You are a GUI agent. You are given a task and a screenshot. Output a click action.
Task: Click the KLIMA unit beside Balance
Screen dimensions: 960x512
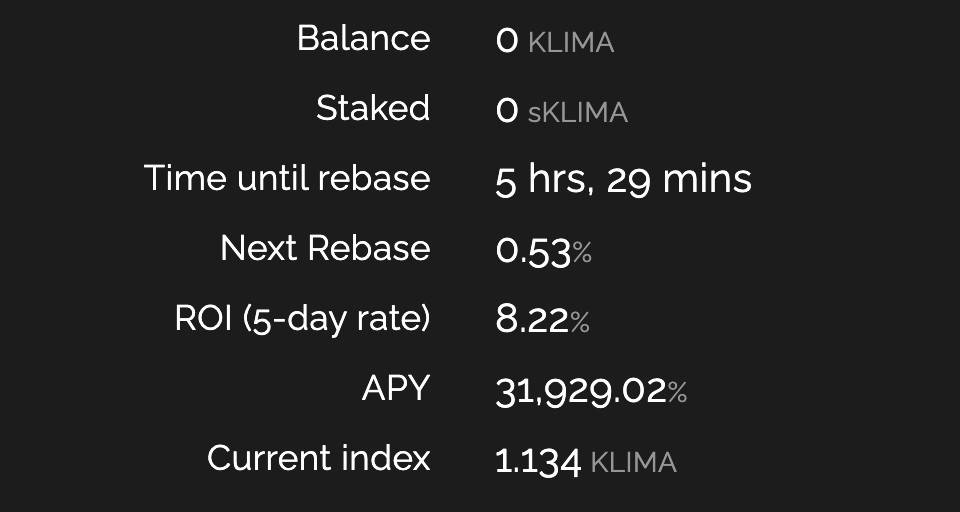coord(571,43)
